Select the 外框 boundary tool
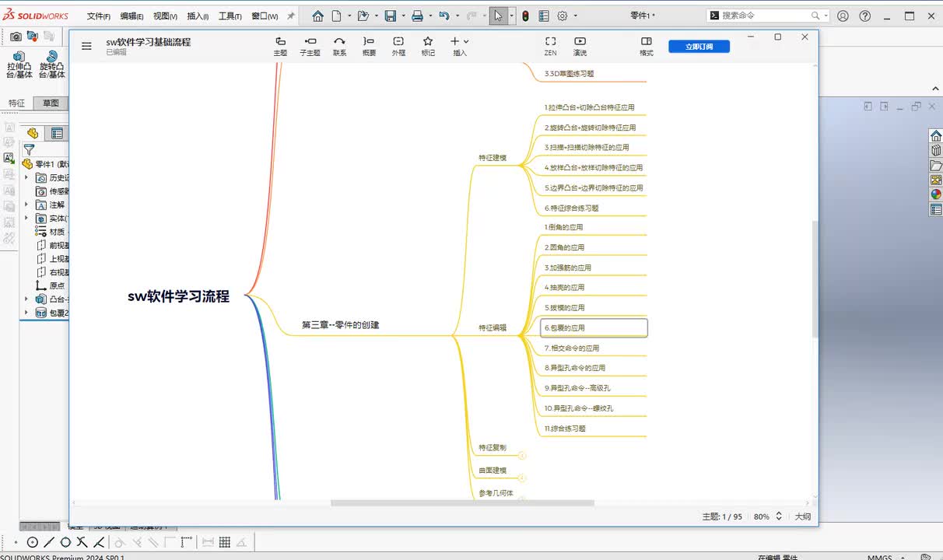 coord(398,46)
